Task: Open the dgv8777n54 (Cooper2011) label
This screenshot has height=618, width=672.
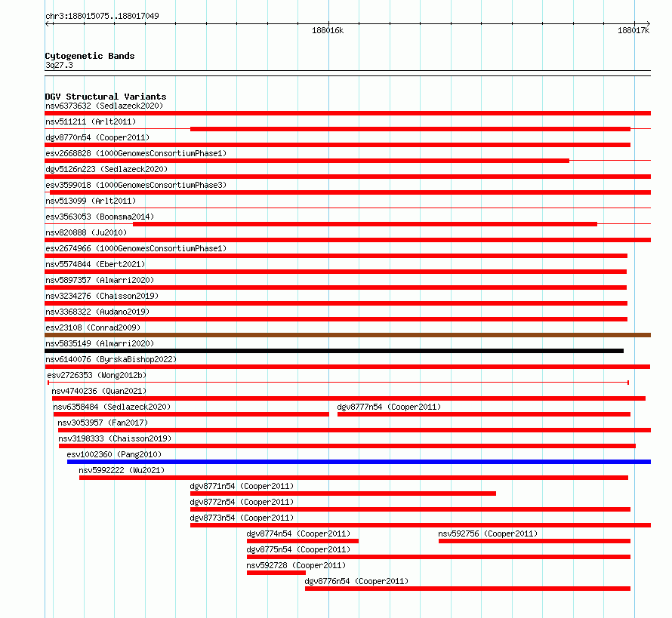Action: pyautogui.click(x=389, y=407)
